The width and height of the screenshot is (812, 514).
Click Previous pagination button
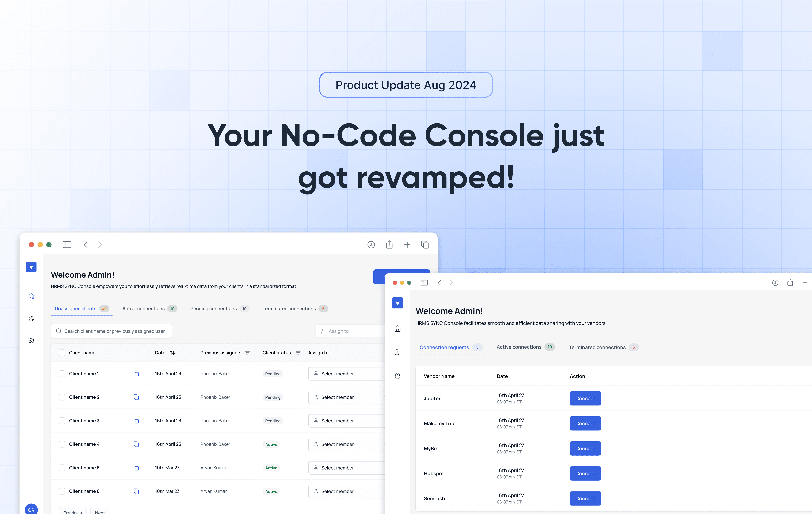pyautogui.click(x=72, y=511)
